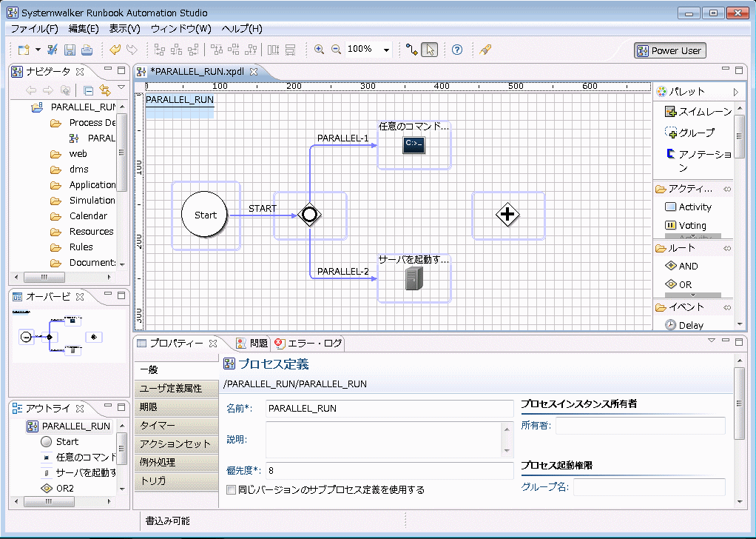Open Help with the question mark icon
Screen dimensions: 756x539
457,50
